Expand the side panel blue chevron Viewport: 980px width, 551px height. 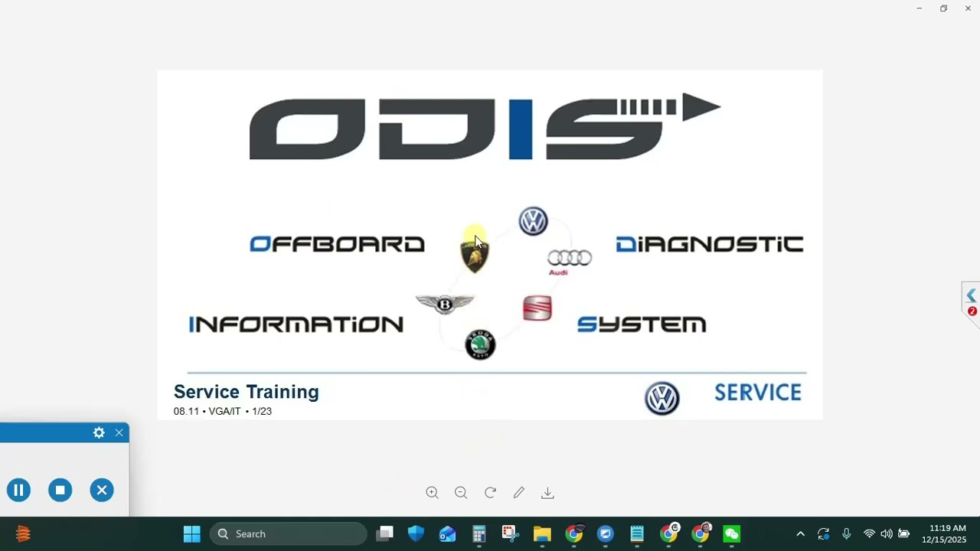tap(971, 295)
